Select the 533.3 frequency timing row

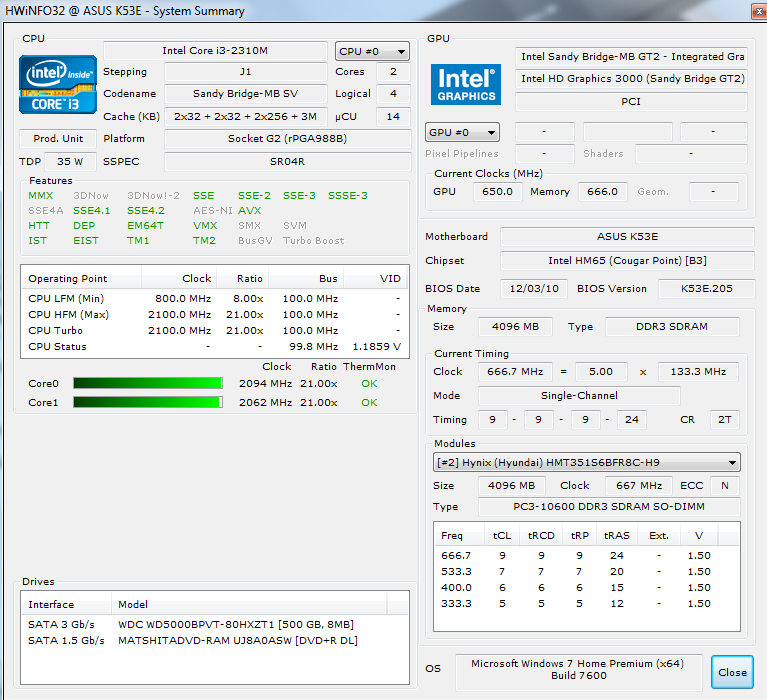pyautogui.click(x=587, y=571)
